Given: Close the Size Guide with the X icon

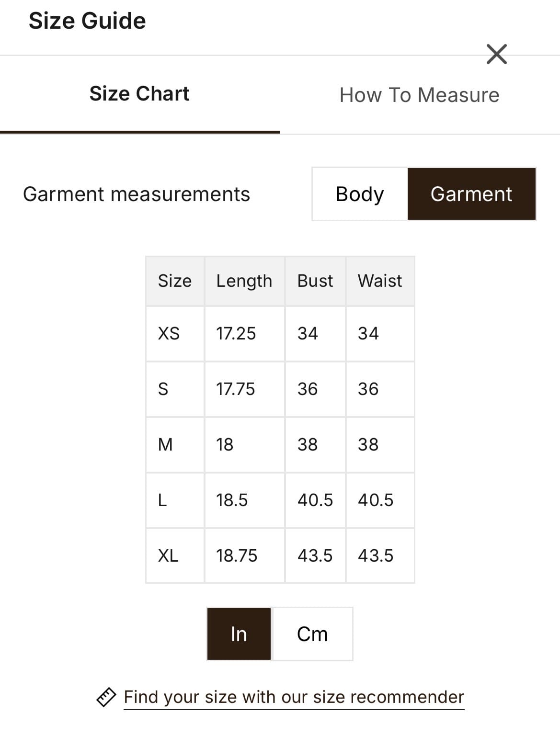Looking at the screenshot, I should pyautogui.click(x=496, y=54).
